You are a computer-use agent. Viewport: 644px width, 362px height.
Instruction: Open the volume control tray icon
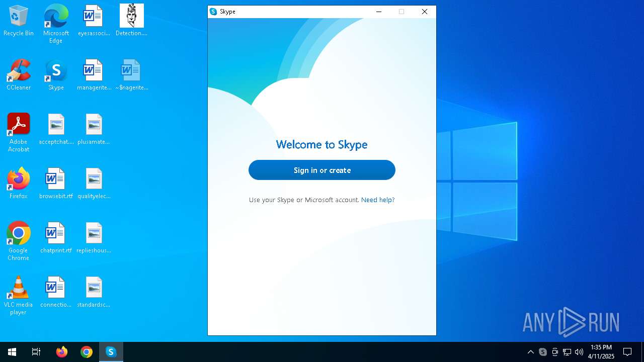(579, 352)
